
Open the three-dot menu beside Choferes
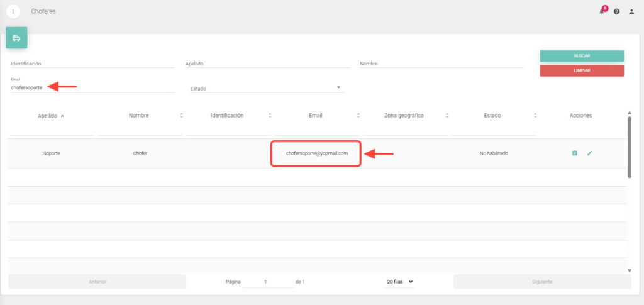tap(13, 11)
